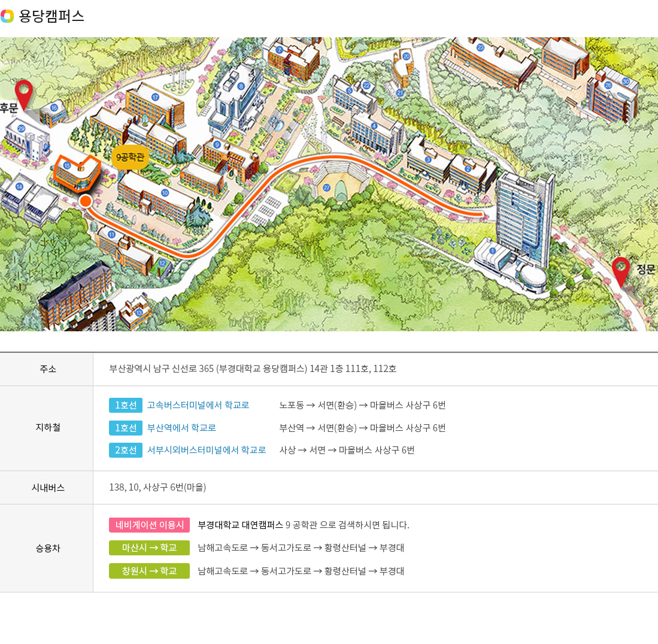The width and height of the screenshot is (658, 644).
Task: Click the 주소 address text row
Action: pos(252,368)
